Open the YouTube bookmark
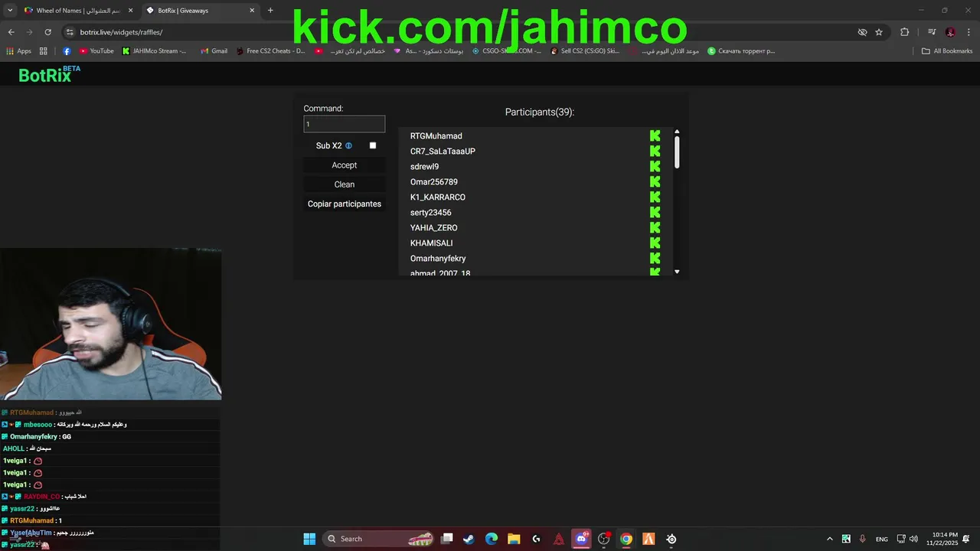 (96, 51)
